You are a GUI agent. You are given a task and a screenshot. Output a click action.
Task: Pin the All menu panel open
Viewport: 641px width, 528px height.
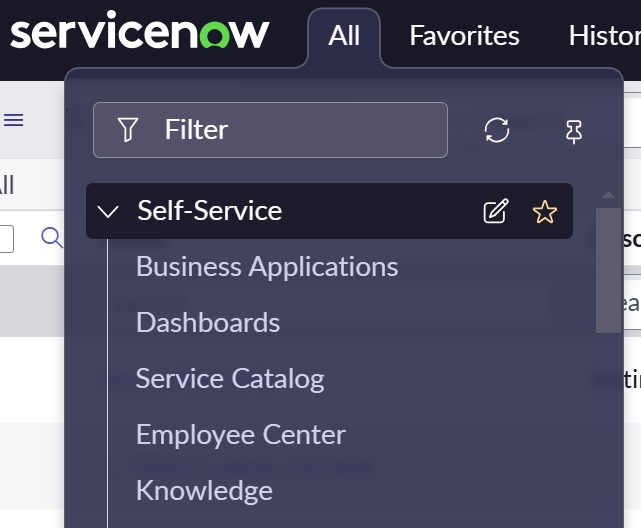(x=574, y=130)
